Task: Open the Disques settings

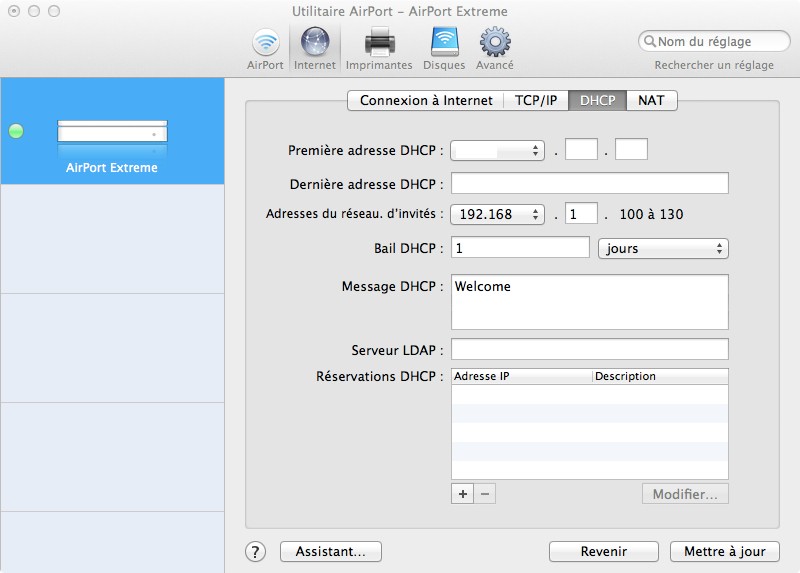Action: (x=444, y=47)
